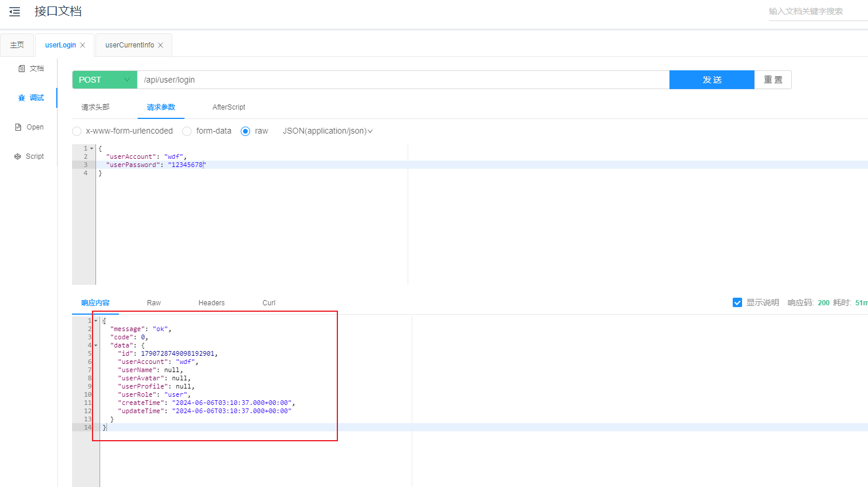868x487 pixels.
Task: Select raw radio option
Action: [245, 131]
